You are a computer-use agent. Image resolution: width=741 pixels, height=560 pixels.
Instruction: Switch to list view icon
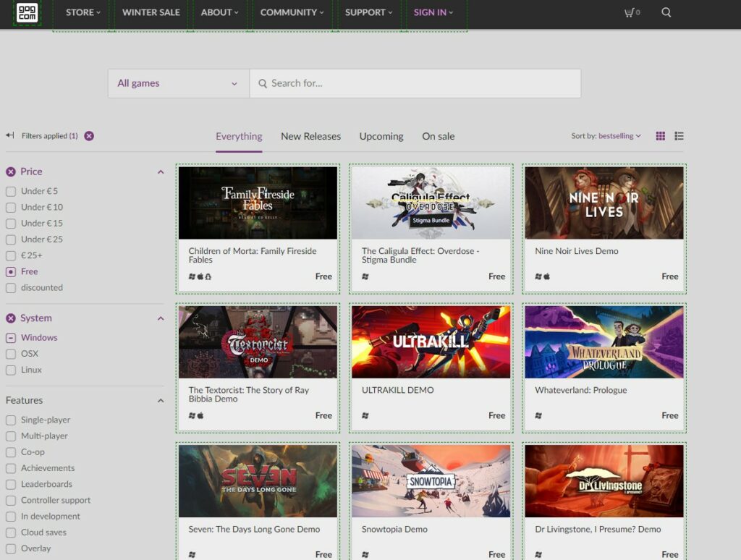[679, 136]
